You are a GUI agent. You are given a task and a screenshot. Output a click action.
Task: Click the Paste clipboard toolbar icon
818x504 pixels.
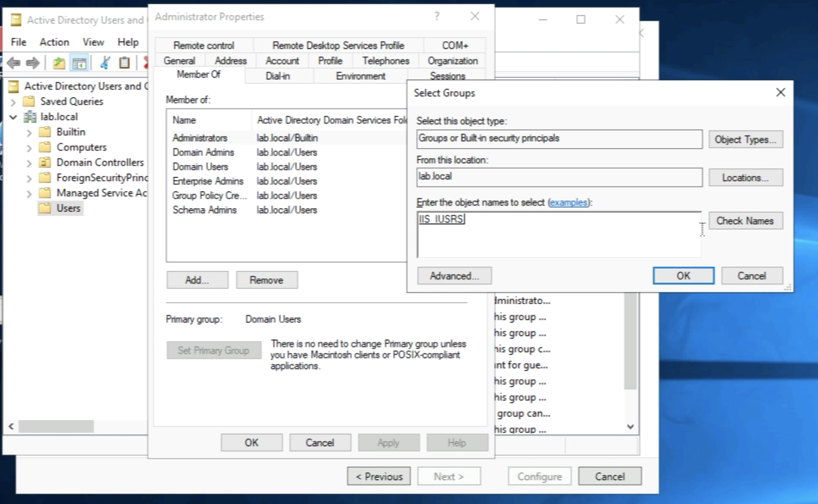coord(124,63)
